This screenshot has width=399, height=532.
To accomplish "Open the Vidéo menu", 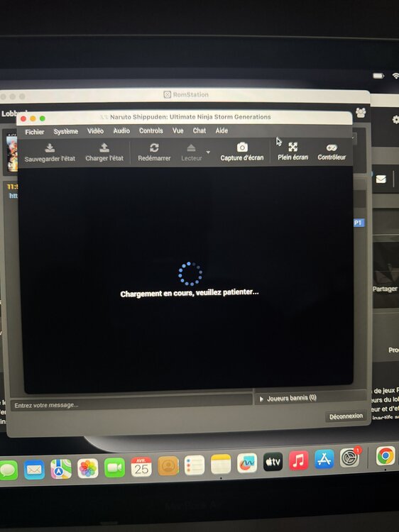I will 95,131.
